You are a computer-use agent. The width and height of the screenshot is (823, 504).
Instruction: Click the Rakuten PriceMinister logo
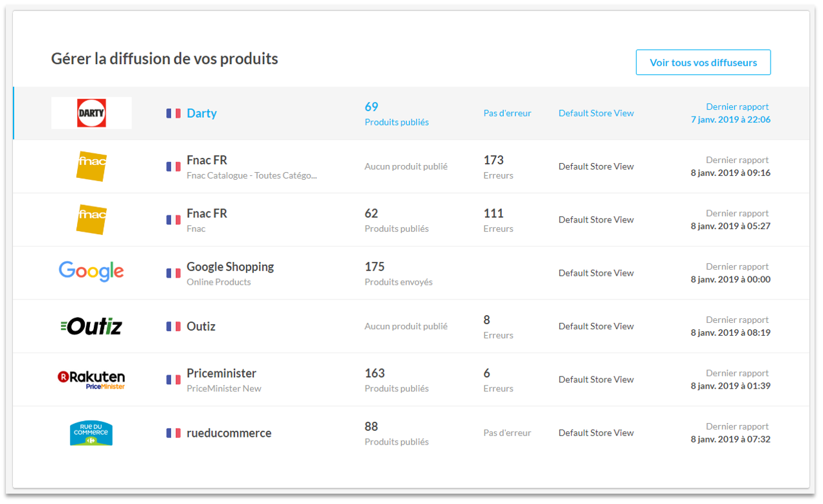pyautogui.click(x=91, y=380)
